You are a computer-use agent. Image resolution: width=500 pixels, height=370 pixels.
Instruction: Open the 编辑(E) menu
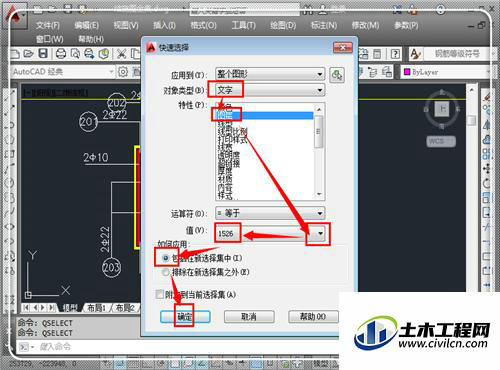(x=86, y=25)
